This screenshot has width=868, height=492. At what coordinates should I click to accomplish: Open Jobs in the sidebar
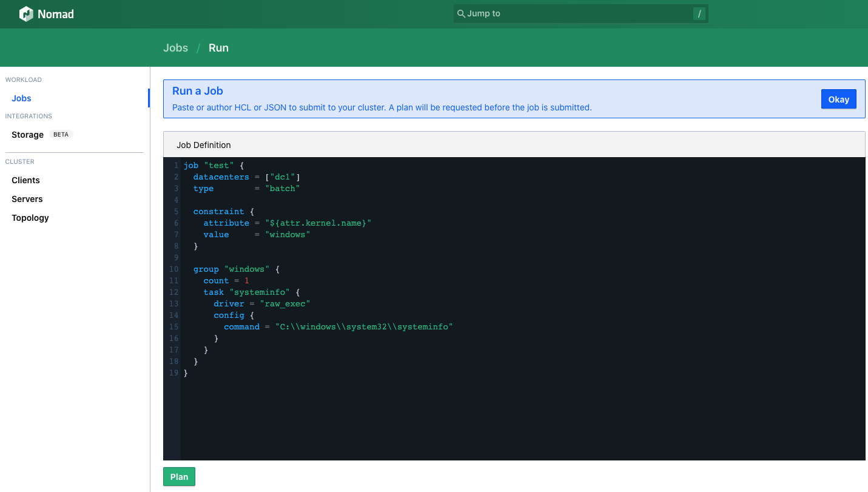coord(21,98)
